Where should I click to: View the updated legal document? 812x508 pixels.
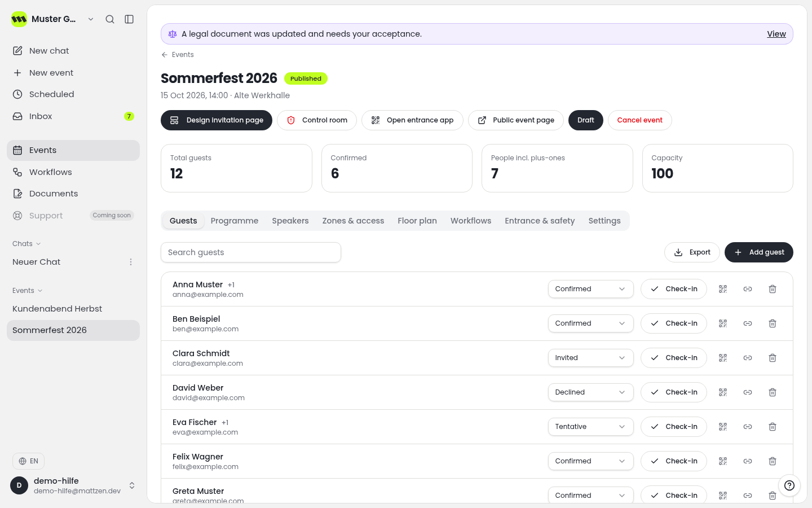point(776,34)
